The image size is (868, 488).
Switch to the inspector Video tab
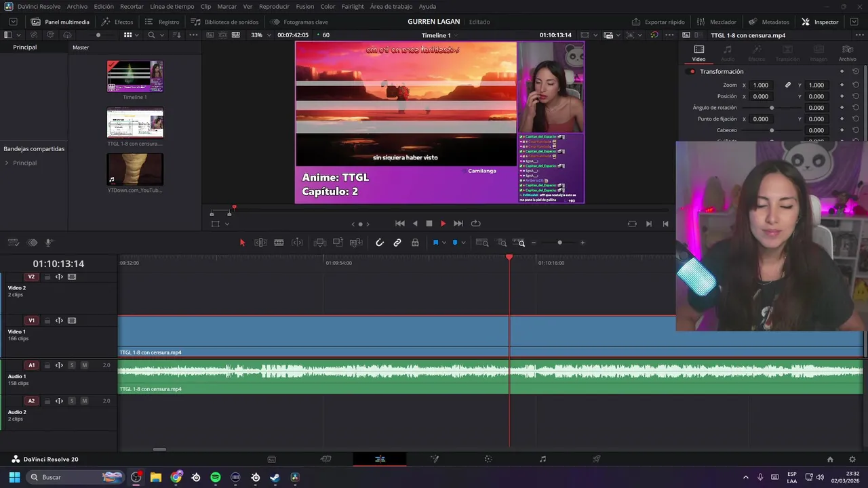[x=698, y=54]
